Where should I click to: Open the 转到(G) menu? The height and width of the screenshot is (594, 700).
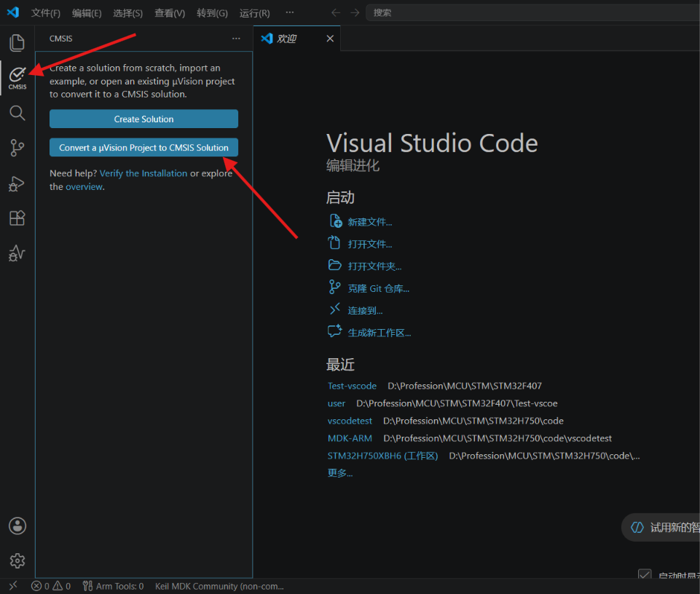coord(212,13)
